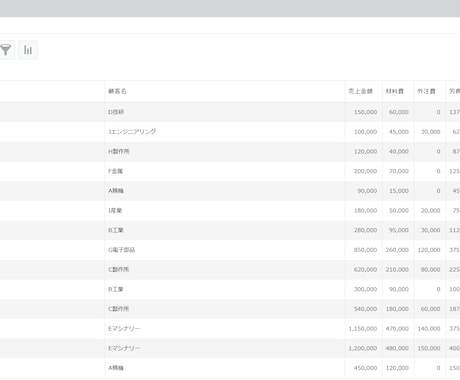
Task: Click outsourcing cost 0 for F金属
Action: click(x=438, y=171)
